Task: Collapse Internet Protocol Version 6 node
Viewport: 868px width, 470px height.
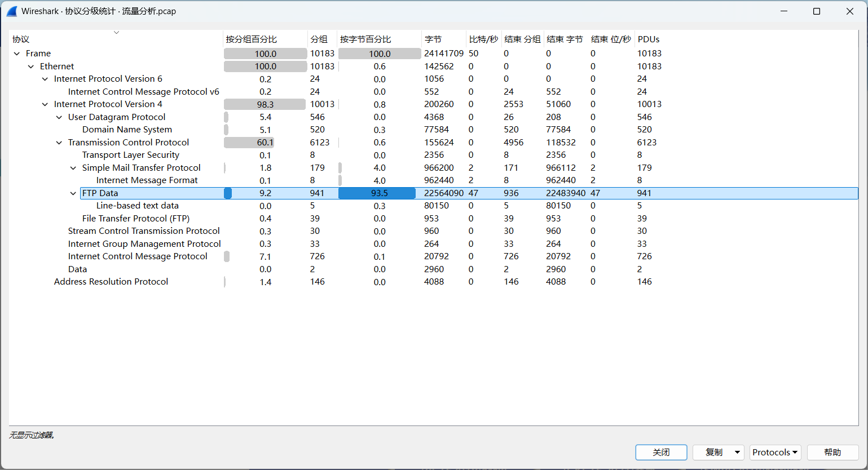Action: click(x=45, y=79)
